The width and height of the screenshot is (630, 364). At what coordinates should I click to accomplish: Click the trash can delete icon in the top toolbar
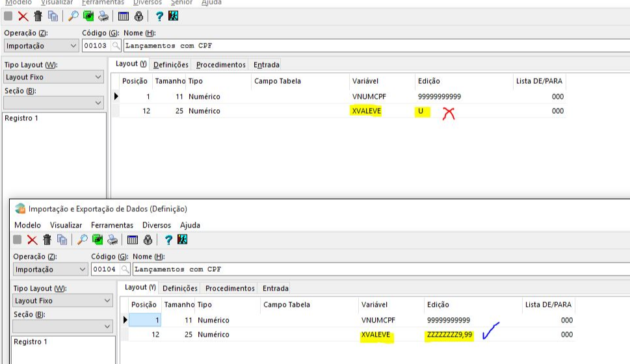(38, 16)
